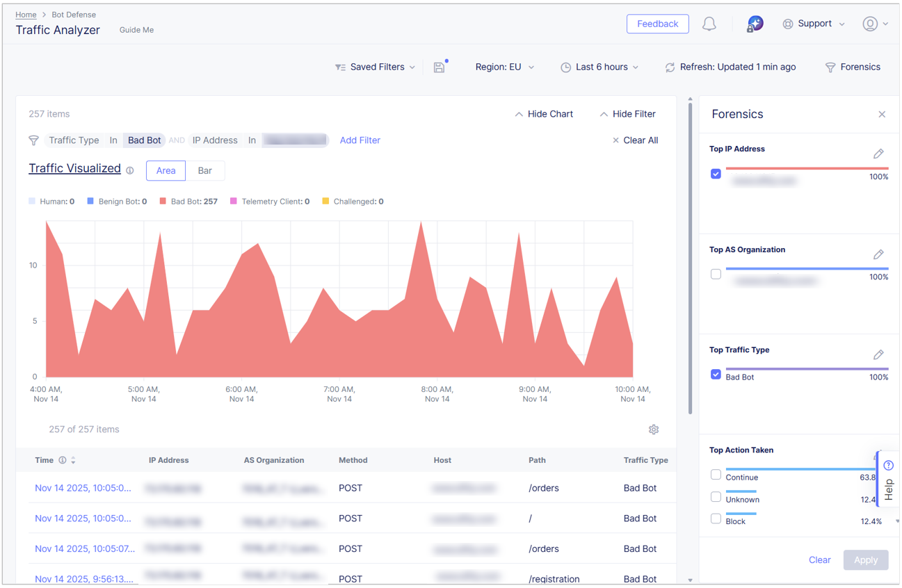The height and width of the screenshot is (588, 902).
Task: Check the Continue action checkbox
Action: (716, 475)
